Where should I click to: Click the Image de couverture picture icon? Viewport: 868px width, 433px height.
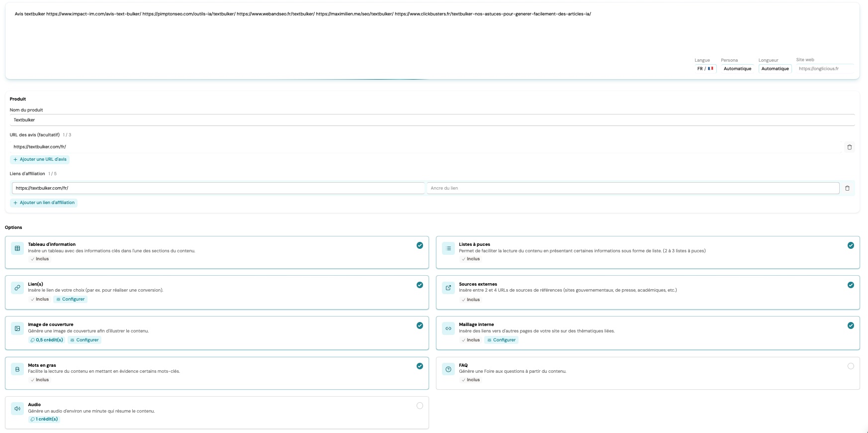click(x=17, y=328)
